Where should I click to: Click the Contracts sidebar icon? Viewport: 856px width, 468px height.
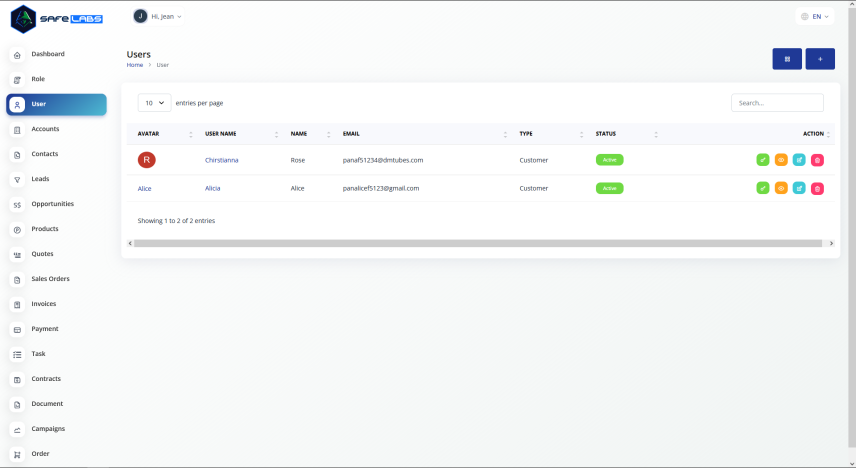click(17, 380)
